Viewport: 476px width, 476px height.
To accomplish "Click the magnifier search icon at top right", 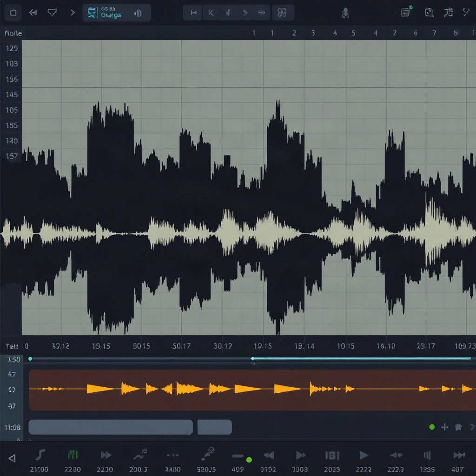I will 429,13.
